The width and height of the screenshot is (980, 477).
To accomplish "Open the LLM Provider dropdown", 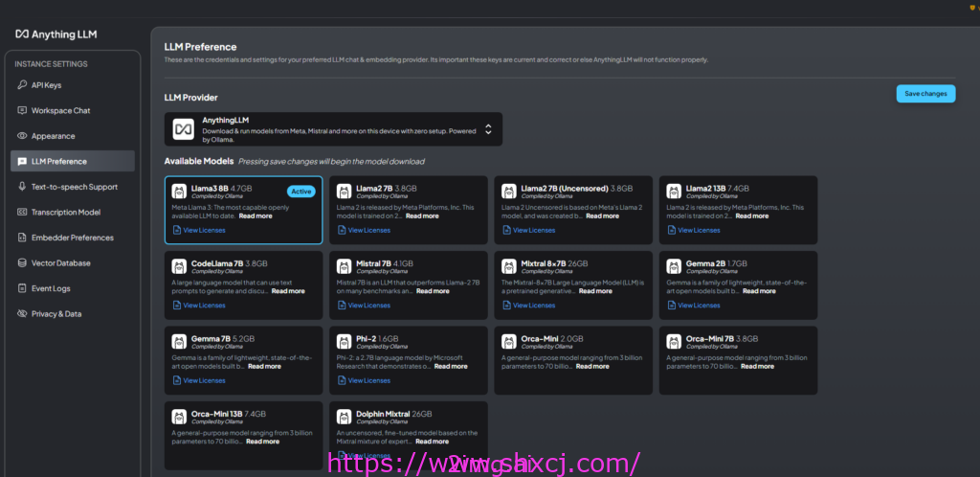I will [333, 129].
